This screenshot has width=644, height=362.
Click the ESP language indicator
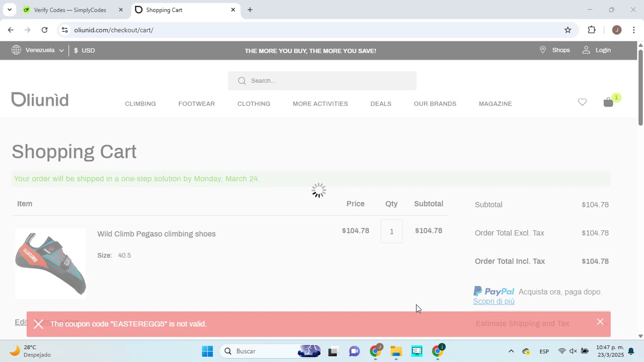[x=544, y=351]
